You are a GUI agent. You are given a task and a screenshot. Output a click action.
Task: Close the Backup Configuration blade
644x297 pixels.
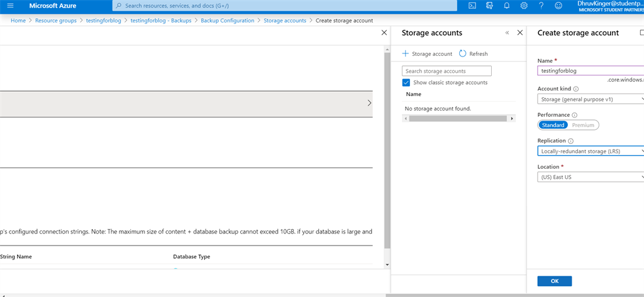coord(384,33)
